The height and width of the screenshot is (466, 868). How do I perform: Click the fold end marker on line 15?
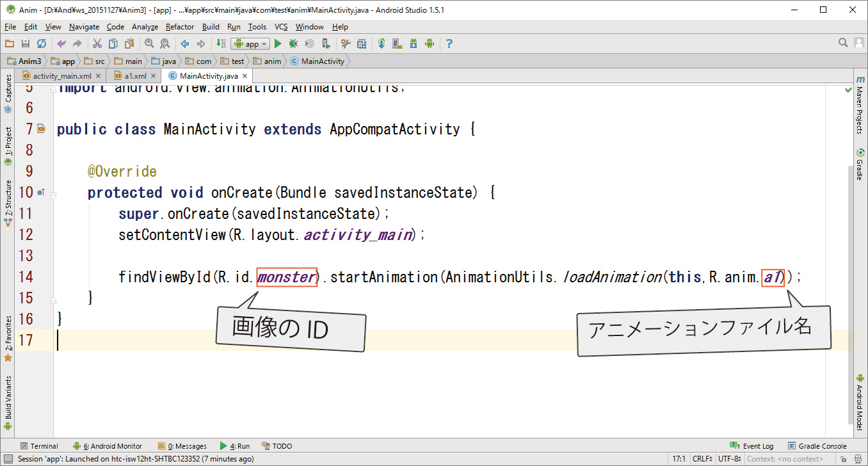[x=54, y=299]
